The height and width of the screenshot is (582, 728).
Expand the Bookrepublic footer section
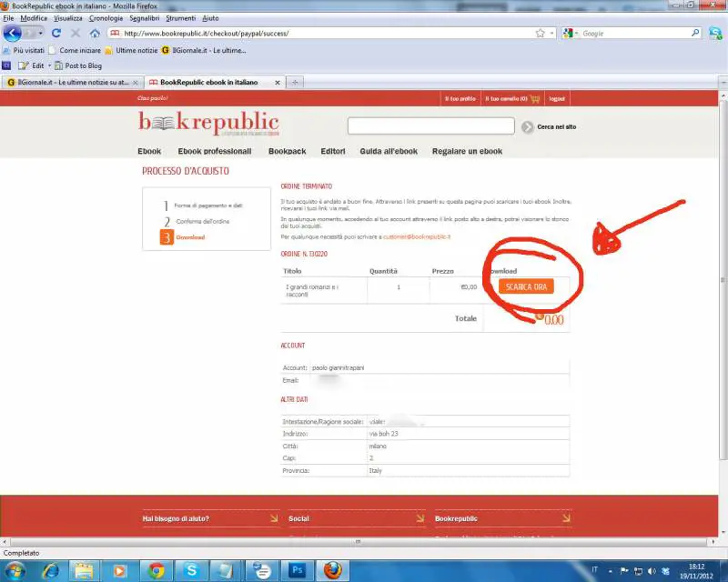click(x=503, y=518)
